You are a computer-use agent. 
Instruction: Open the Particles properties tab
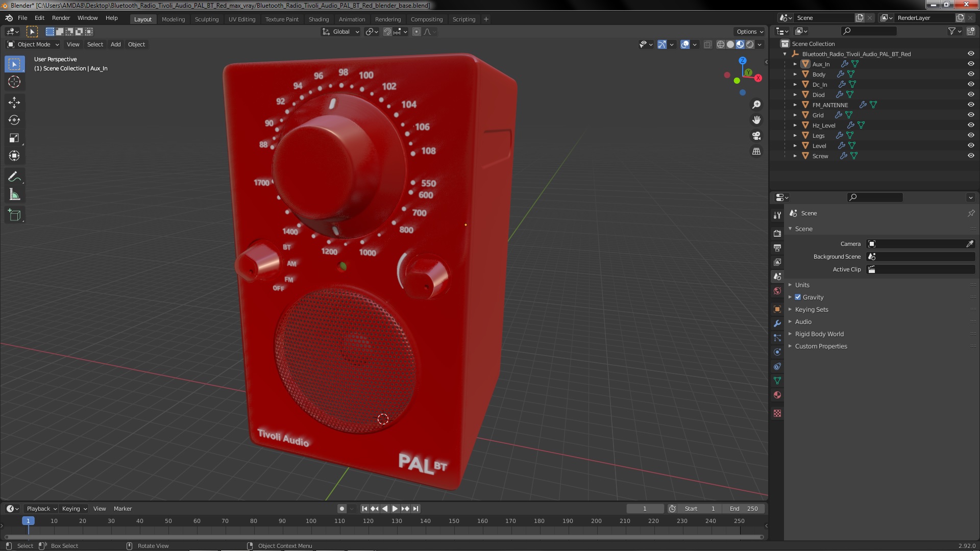pos(777,338)
